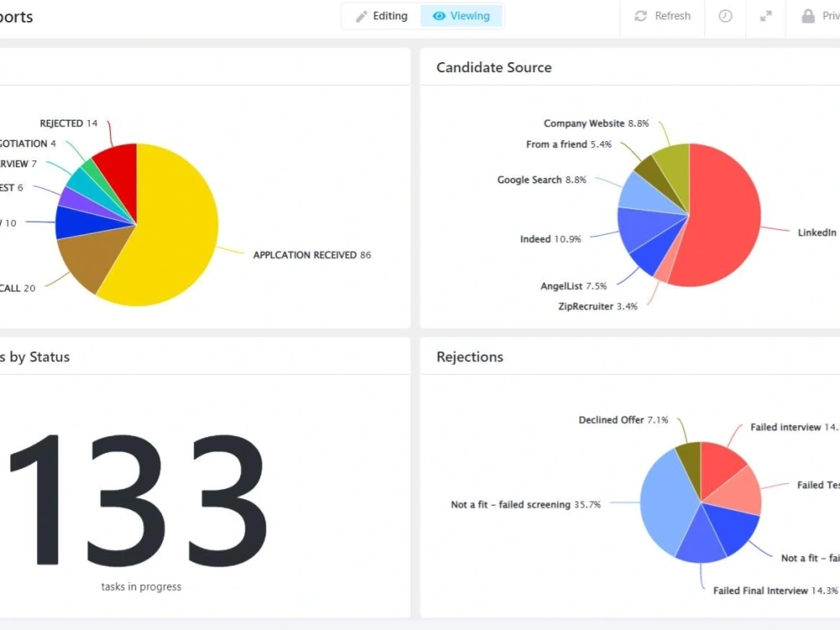Click the pencil icon in Editing

(361, 17)
